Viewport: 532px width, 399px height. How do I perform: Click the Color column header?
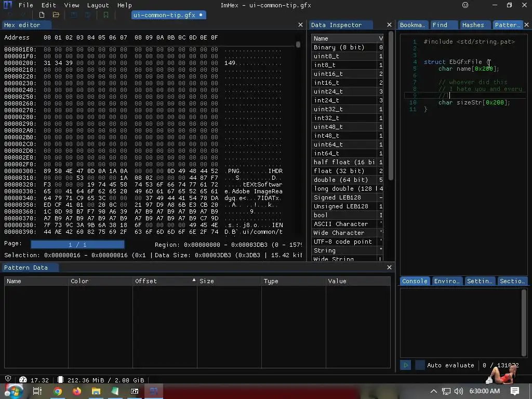click(x=100, y=281)
